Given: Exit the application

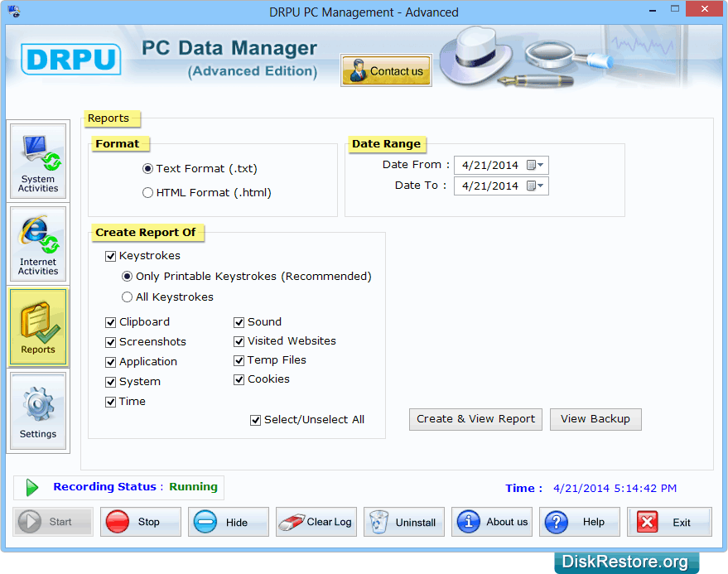Looking at the screenshot, I should pyautogui.click(x=669, y=522).
